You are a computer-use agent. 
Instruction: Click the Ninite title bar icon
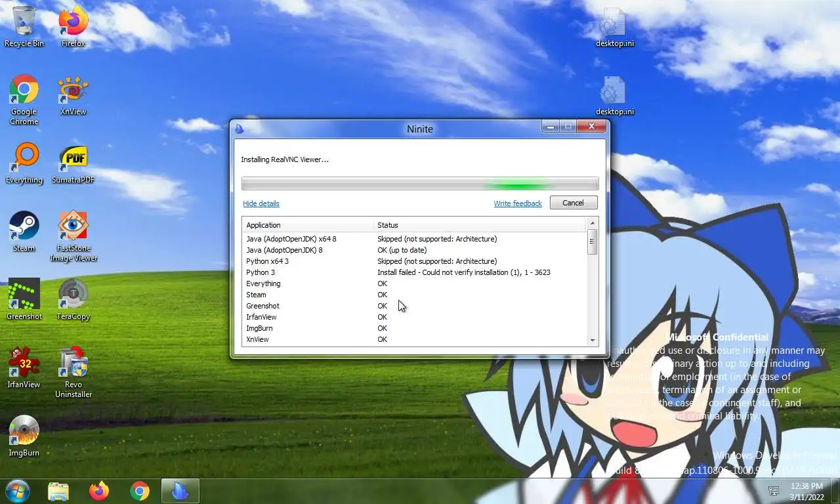tap(240, 129)
